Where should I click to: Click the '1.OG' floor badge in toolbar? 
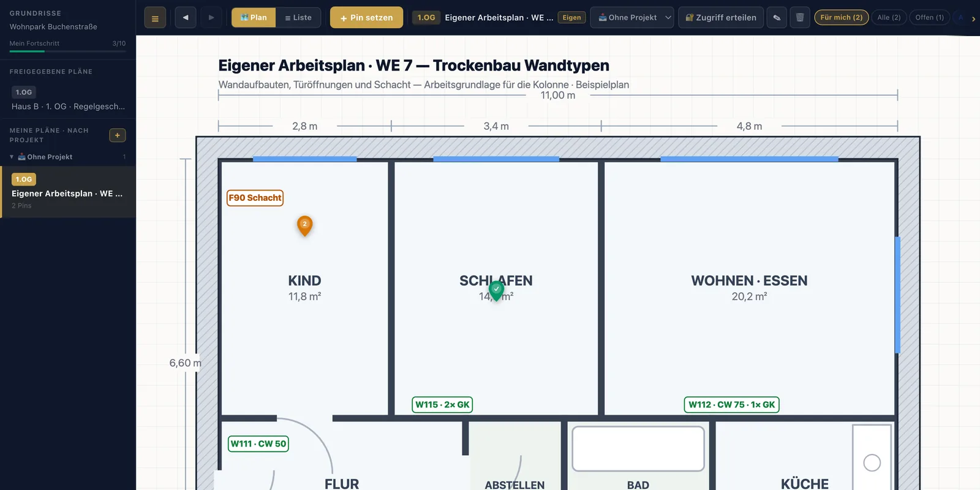[426, 18]
